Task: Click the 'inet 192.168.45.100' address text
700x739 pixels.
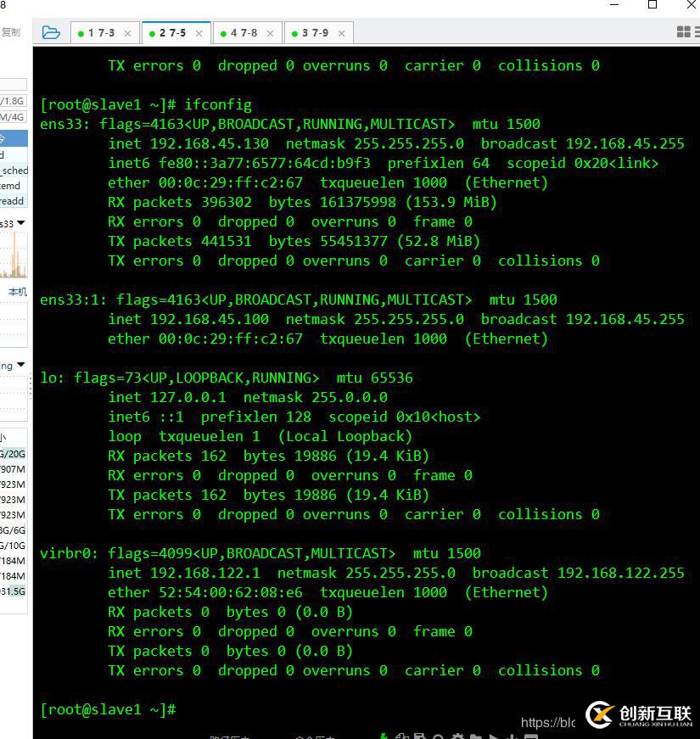Action: [x=188, y=319]
